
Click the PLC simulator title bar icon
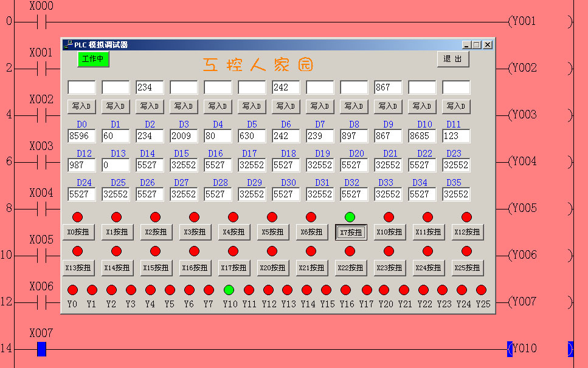pyautogui.click(x=67, y=44)
